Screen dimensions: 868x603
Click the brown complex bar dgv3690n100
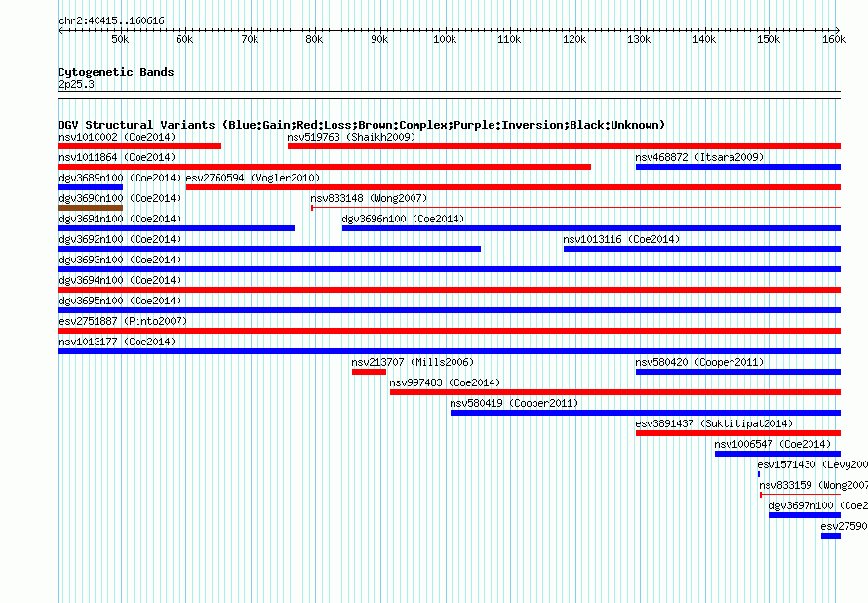(x=91, y=208)
